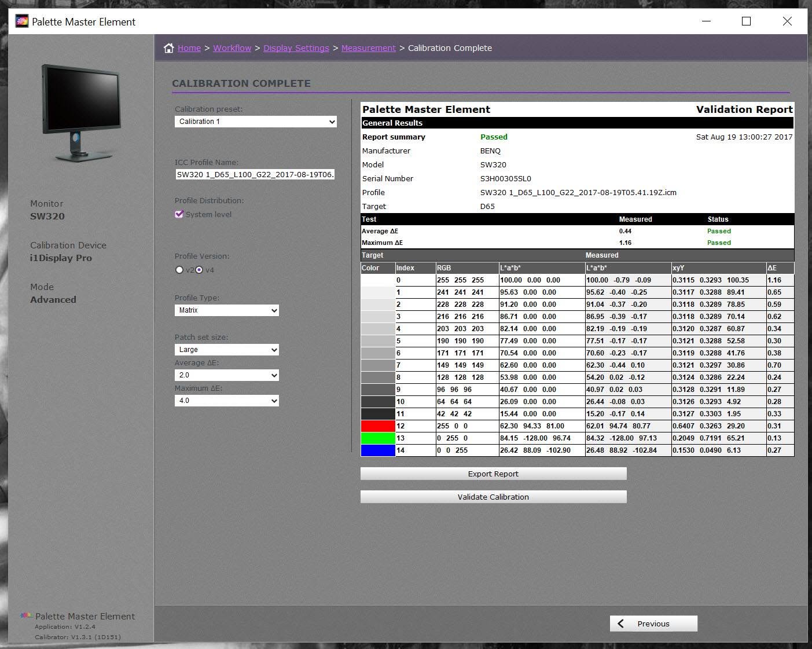Close the Palette Master Element window
The width and height of the screenshot is (812, 649).
(787, 21)
